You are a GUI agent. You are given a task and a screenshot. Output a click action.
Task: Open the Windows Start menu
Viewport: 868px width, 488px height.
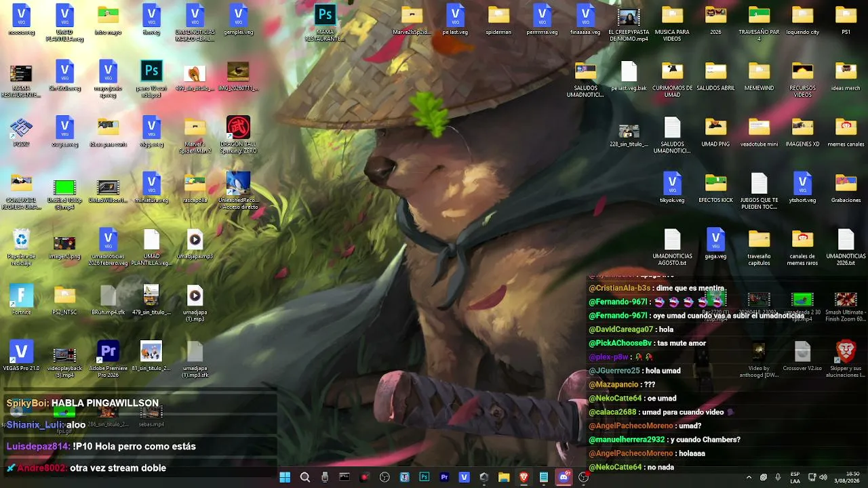click(x=285, y=477)
